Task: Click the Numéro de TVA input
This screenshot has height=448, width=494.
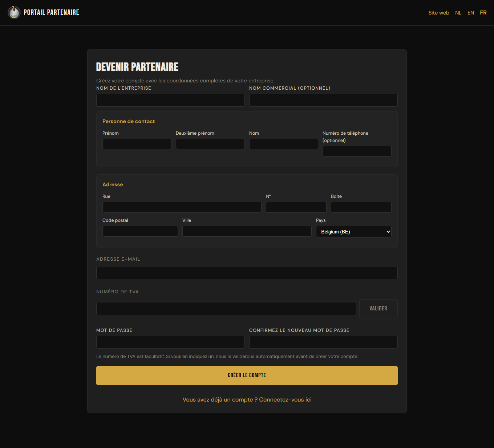Action: [x=226, y=309]
